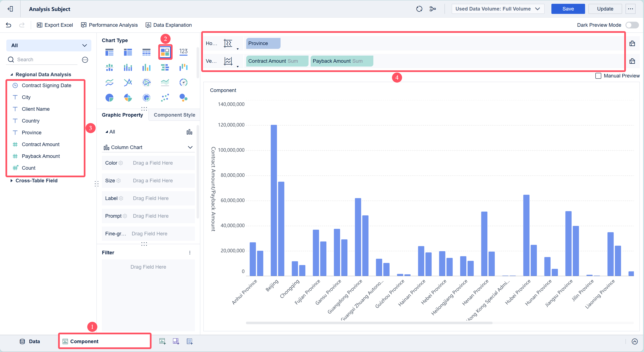Check the Manual Preview checkbox
The image size is (644, 352).
click(x=598, y=76)
